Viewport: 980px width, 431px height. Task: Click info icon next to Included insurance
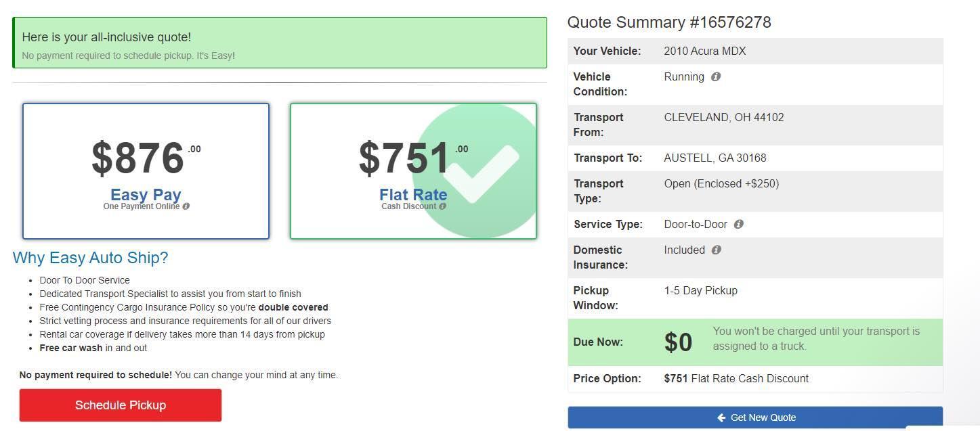[x=717, y=250]
